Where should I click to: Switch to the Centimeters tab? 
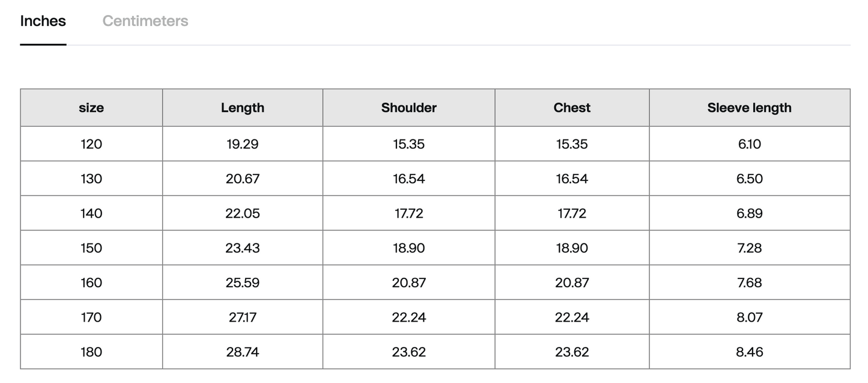(145, 21)
